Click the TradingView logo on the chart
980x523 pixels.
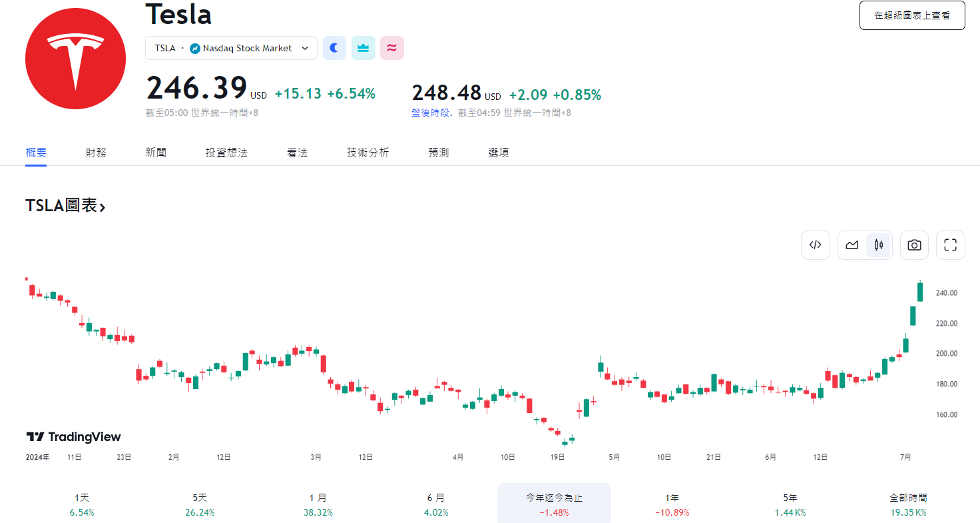tap(73, 436)
